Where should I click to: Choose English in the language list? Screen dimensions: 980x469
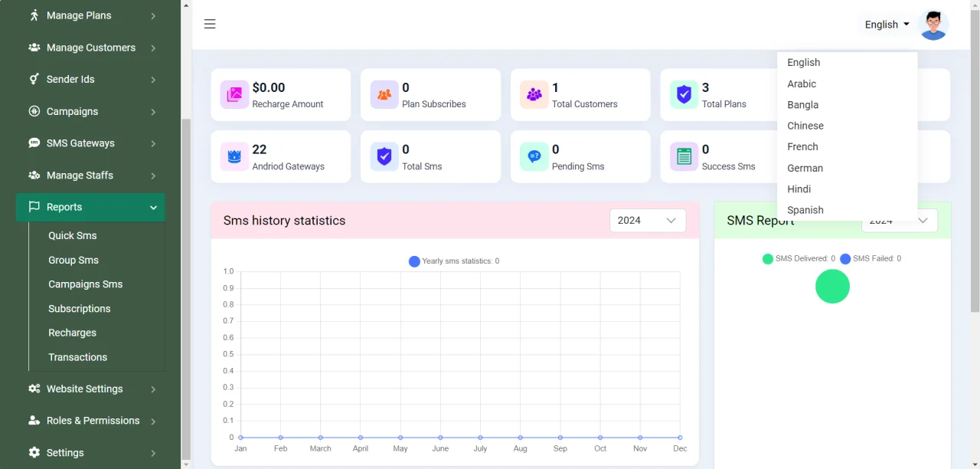point(847,63)
